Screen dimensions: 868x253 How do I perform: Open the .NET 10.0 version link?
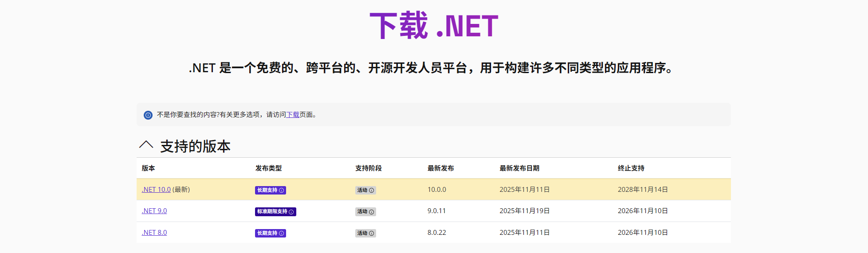(x=156, y=190)
